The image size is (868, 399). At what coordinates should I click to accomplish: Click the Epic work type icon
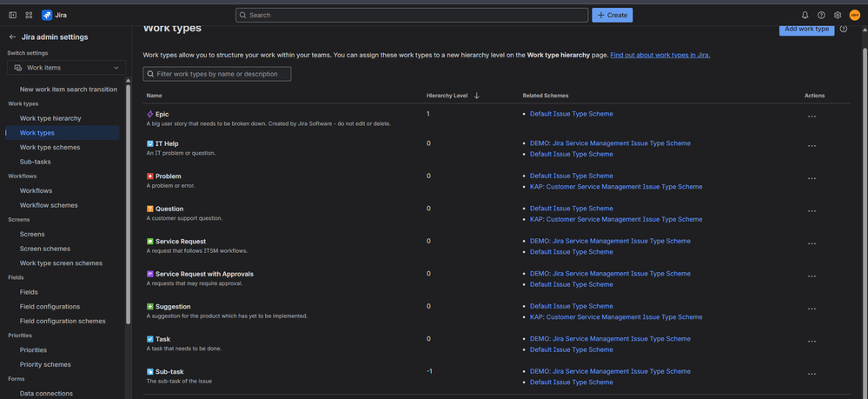tap(150, 114)
